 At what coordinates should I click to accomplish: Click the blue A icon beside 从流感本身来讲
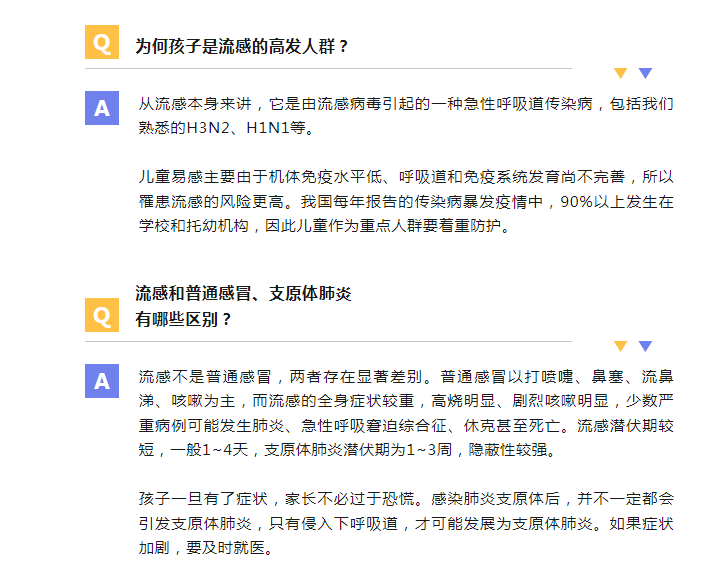pos(102,108)
